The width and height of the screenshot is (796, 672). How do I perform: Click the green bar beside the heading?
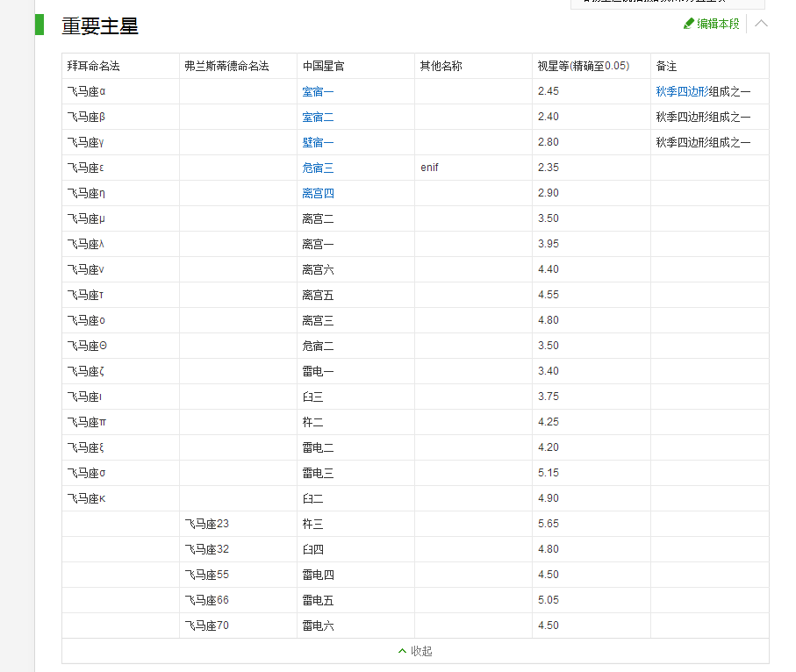pos(38,25)
